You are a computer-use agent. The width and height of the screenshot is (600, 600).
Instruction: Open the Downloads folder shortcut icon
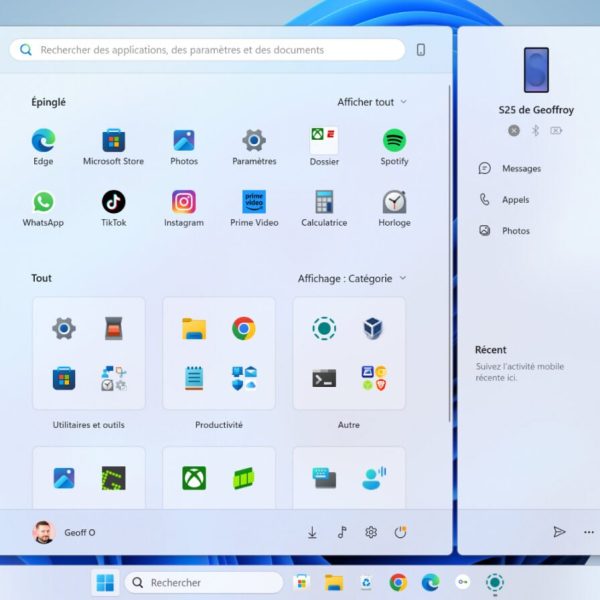tap(312, 532)
